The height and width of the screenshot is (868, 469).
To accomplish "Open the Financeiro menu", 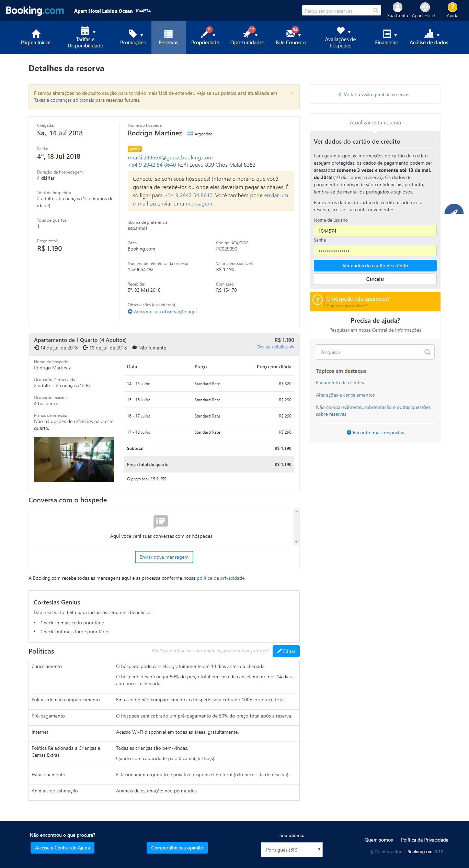I will [x=387, y=37].
